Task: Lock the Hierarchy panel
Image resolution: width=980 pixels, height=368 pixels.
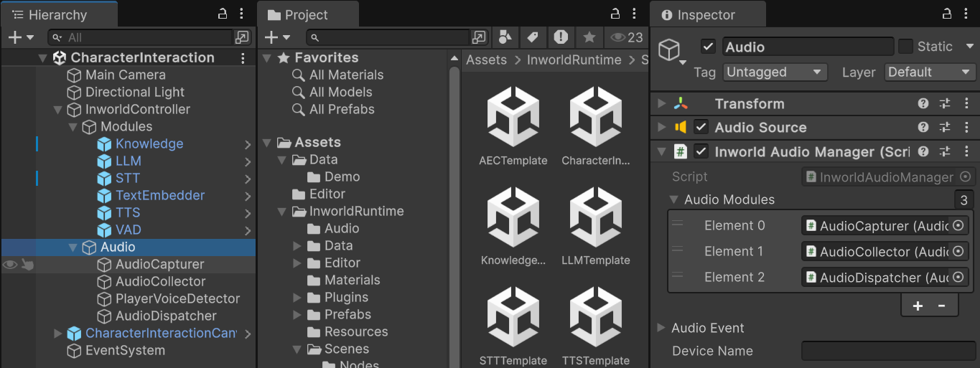Action: 223,14
